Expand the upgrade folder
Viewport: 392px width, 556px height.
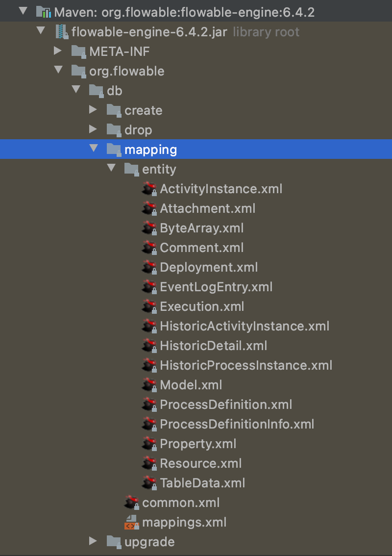(x=93, y=541)
